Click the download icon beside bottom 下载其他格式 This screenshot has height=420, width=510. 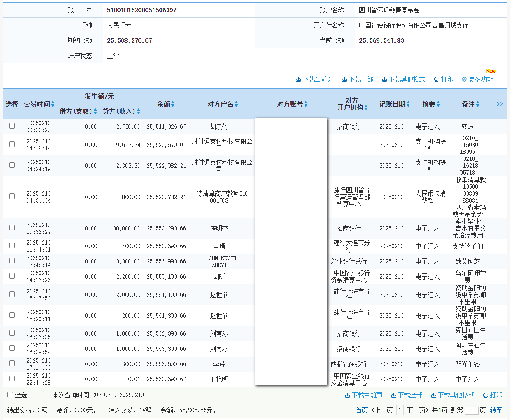point(433,395)
